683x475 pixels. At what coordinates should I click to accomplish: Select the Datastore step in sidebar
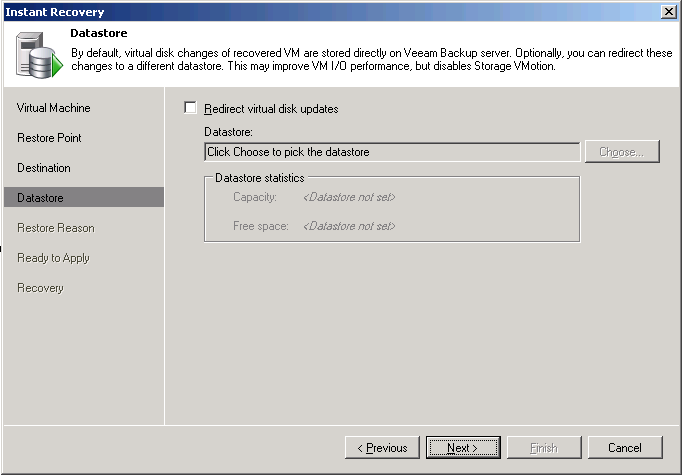(40, 198)
